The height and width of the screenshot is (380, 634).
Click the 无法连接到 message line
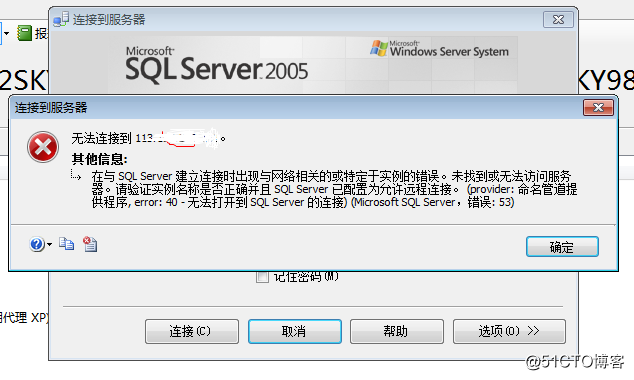148,138
